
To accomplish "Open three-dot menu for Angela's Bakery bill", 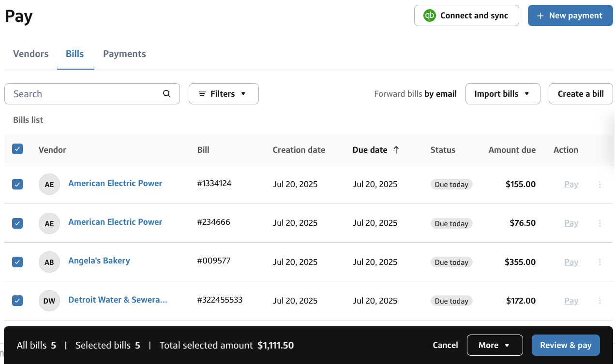I will pos(600,262).
